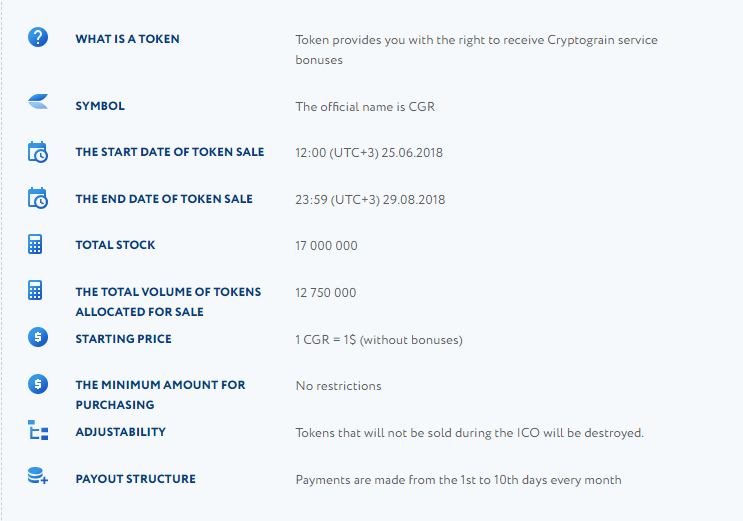Click the calendar clock icon for end date
Screen dimensions: 743x521
38,198
